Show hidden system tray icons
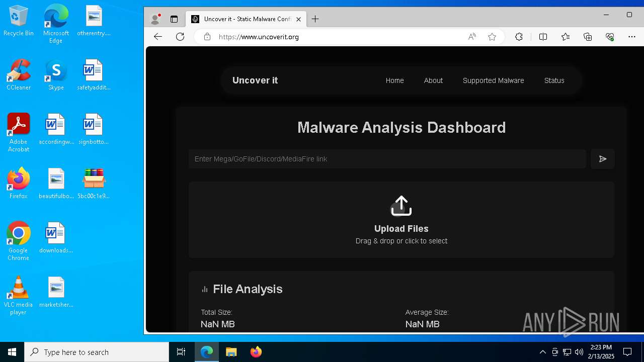 (x=542, y=352)
